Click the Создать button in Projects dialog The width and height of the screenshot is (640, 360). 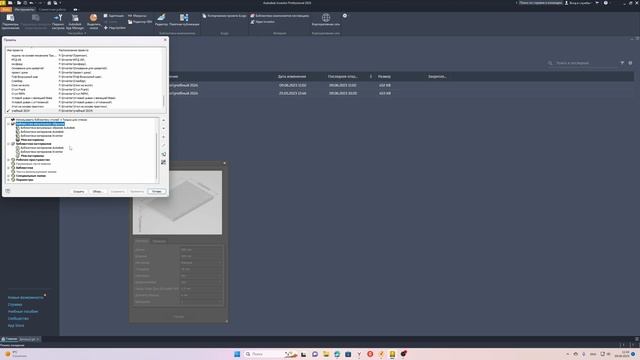[78, 191]
